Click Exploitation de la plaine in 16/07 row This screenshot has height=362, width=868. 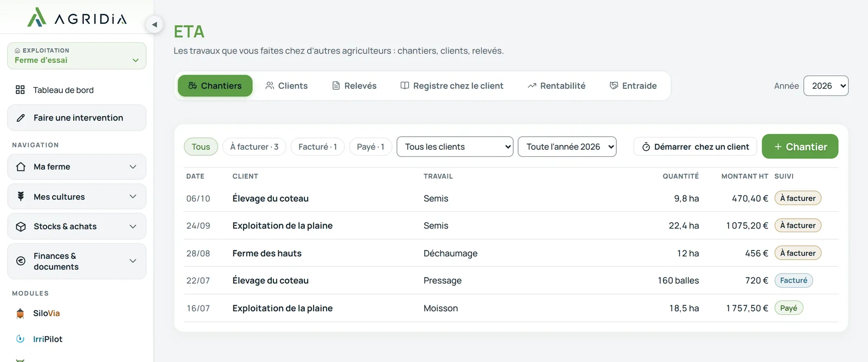pyautogui.click(x=282, y=308)
